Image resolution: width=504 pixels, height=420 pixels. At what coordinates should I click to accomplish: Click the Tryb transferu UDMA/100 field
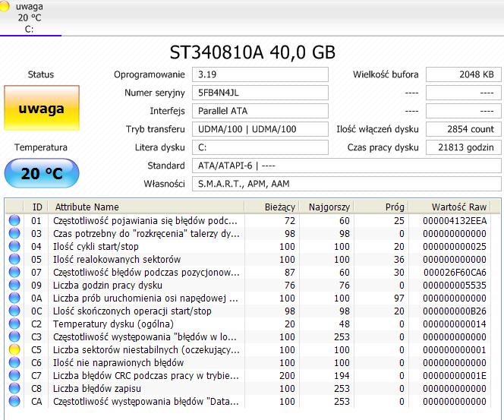pyautogui.click(x=260, y=129)
